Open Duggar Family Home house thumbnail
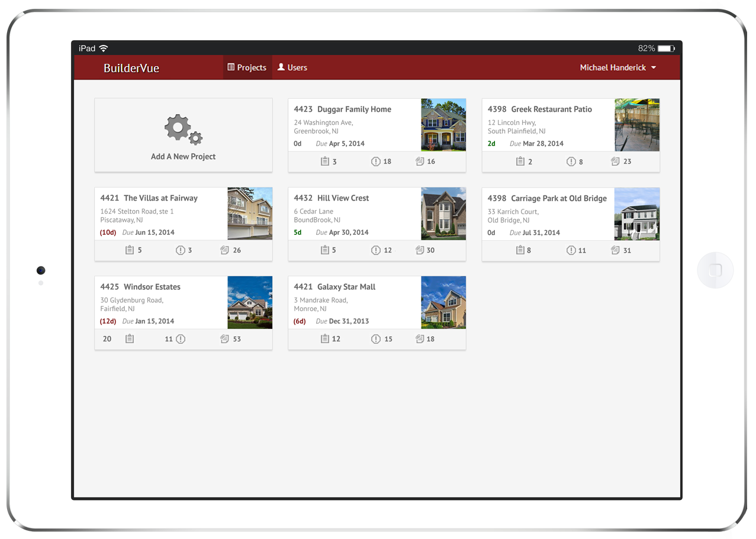This screenshot has height=539, width=756. pos(443,125)
